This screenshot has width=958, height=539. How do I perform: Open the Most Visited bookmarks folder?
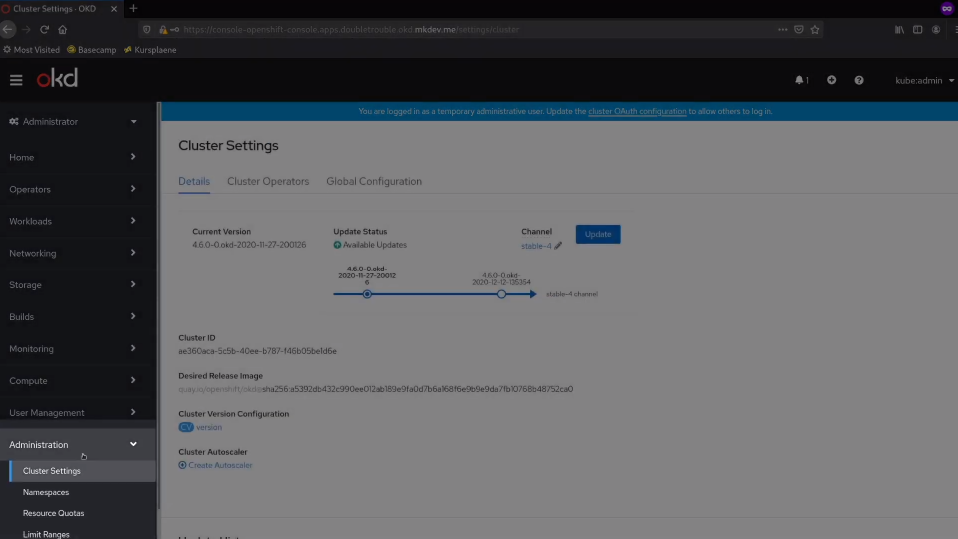[32, 50]
